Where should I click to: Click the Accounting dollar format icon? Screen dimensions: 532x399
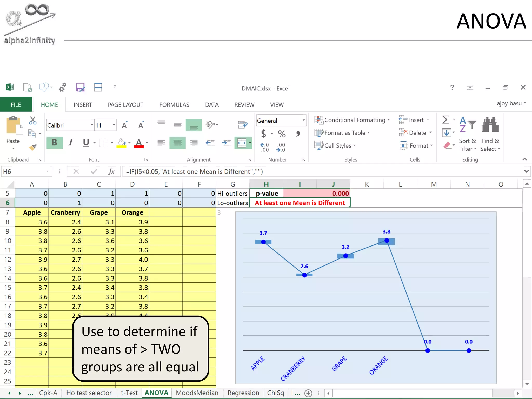click(264, 134)
